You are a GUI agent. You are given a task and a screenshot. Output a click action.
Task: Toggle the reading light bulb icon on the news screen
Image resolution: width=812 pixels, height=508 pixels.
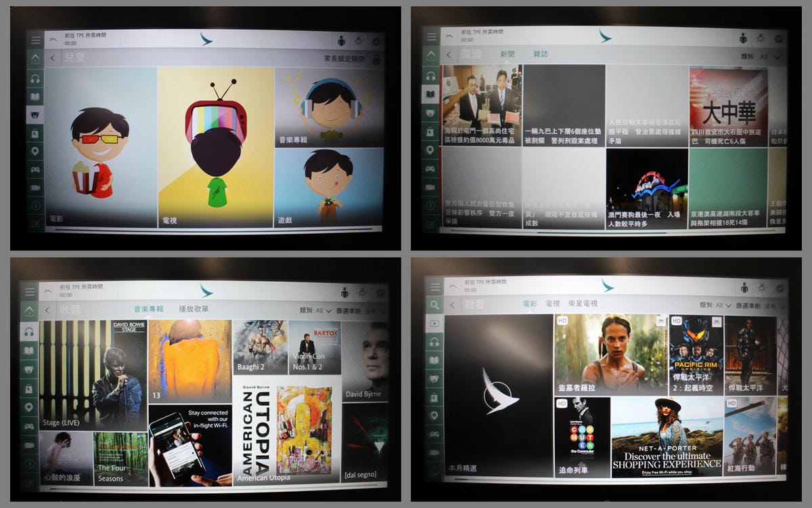[x=761, y=39]
